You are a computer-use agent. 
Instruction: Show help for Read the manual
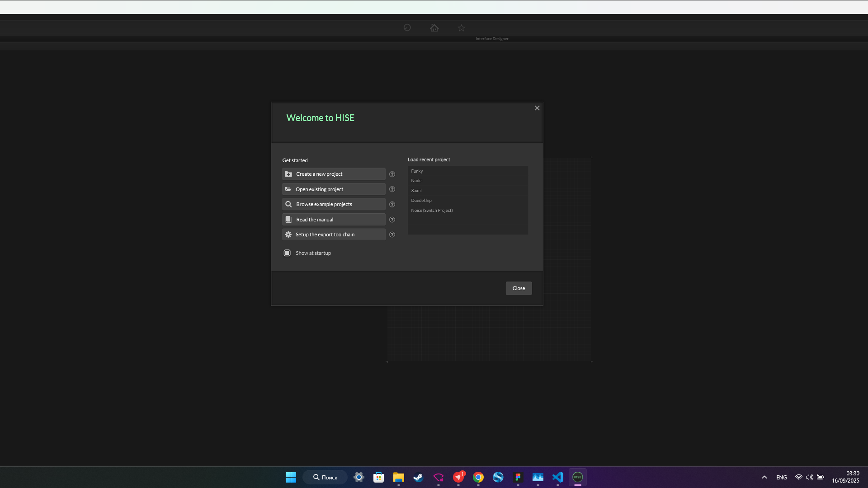[392, 220]
